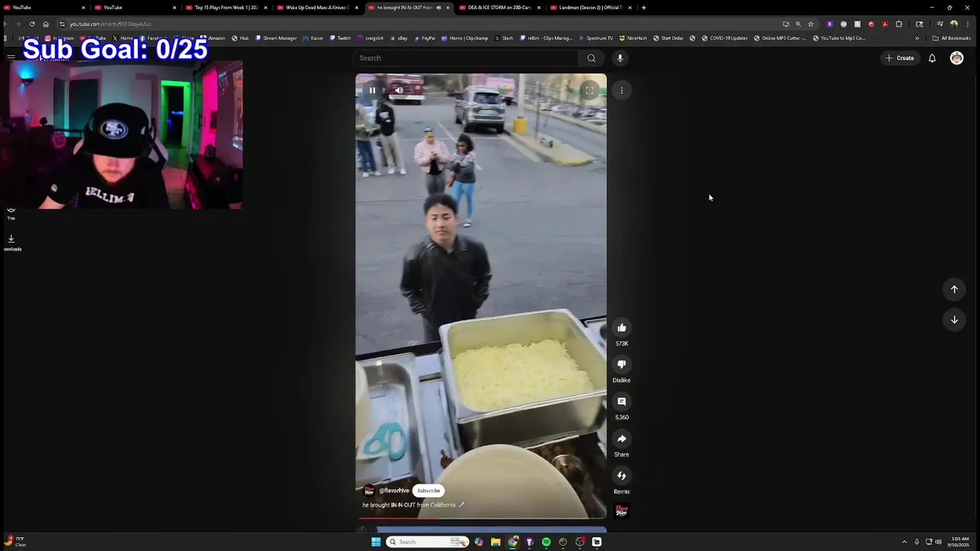Image resolution: width=980 pixels, height=551 pixels.
Task: Click the search magnifier button
Action: tap(591, 58)
